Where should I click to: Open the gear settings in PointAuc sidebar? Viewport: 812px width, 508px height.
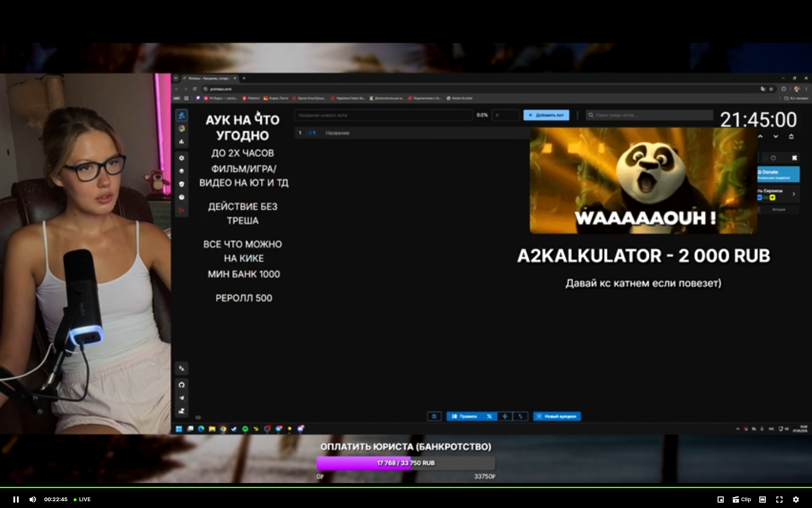(x=182, y=158)
